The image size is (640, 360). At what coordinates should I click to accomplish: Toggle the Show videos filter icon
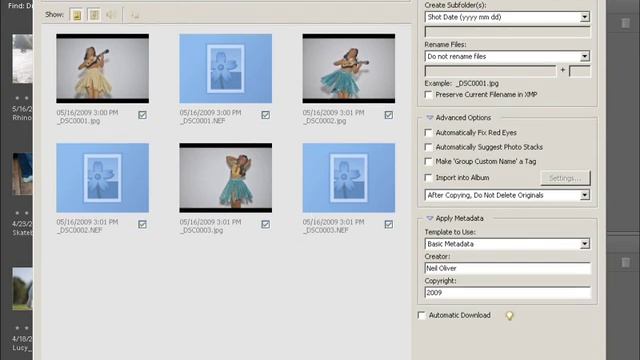[x=94, y=15]
